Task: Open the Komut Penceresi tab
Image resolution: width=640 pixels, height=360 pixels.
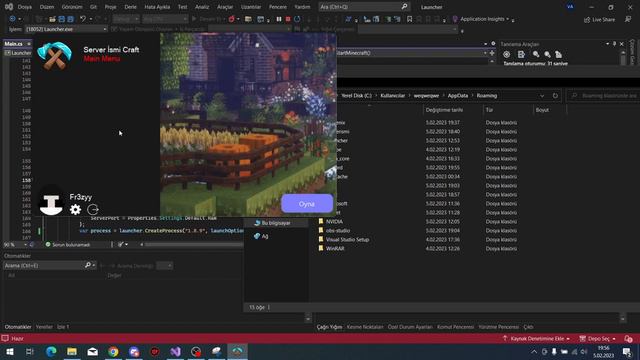Action: [455, 327]
